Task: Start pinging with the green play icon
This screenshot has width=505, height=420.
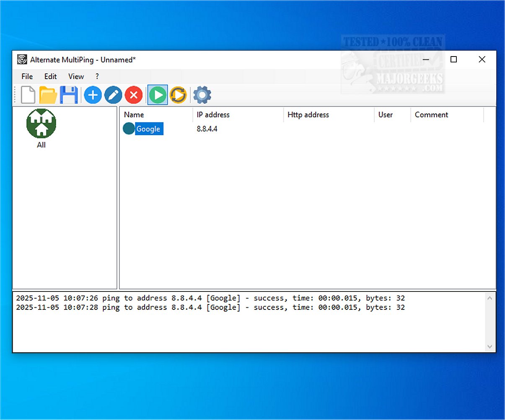Action: 158,95
